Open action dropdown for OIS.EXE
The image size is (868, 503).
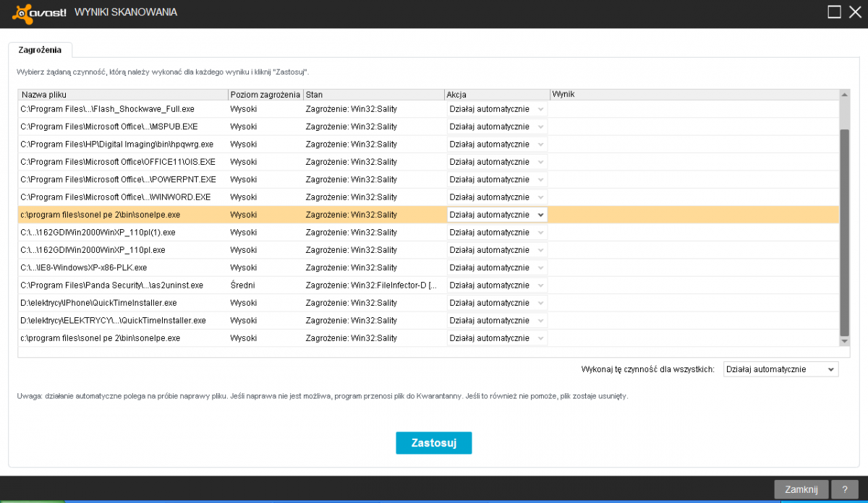click(497, 162)
